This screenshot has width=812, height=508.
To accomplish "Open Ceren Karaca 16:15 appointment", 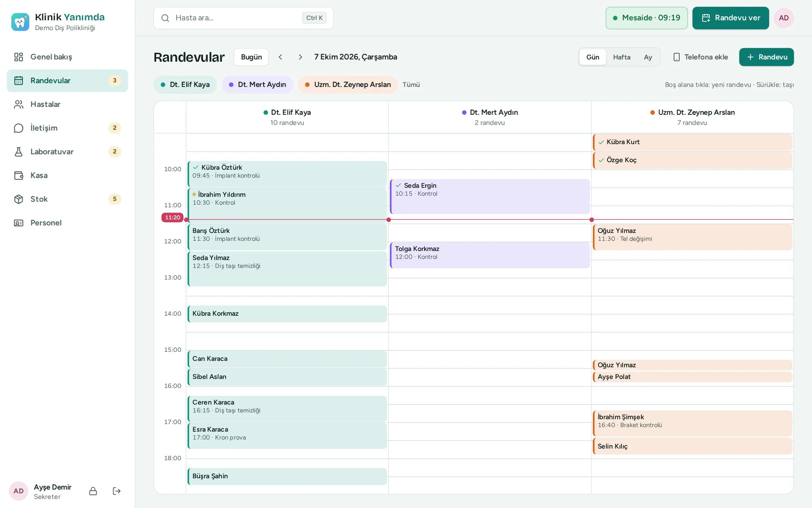I will pos(287,409).
